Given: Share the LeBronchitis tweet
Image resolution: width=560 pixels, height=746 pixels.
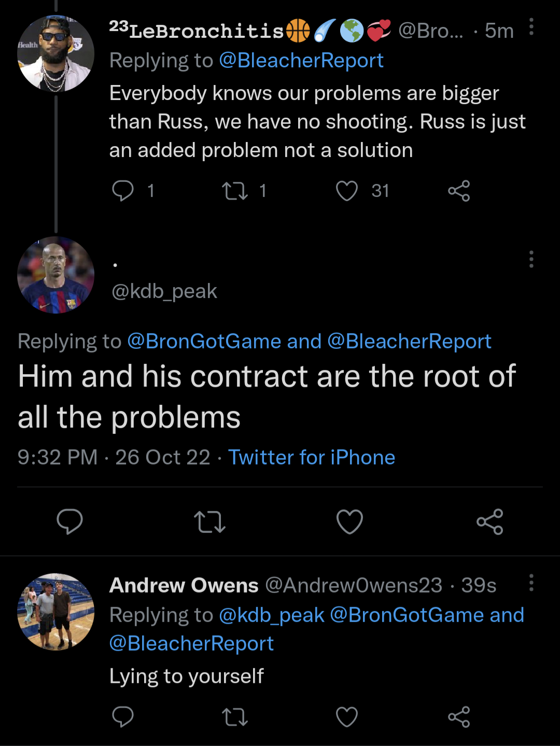Looking at the screenshot, I should 459,191.
